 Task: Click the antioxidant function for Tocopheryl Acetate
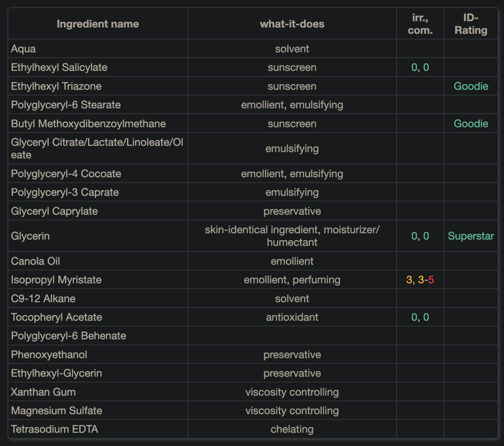click(292, 317)
